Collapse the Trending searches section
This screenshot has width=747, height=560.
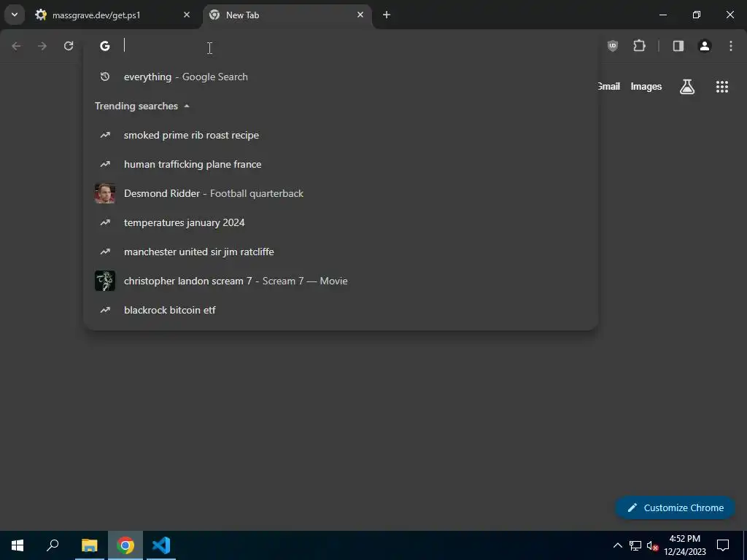[142, 106]
